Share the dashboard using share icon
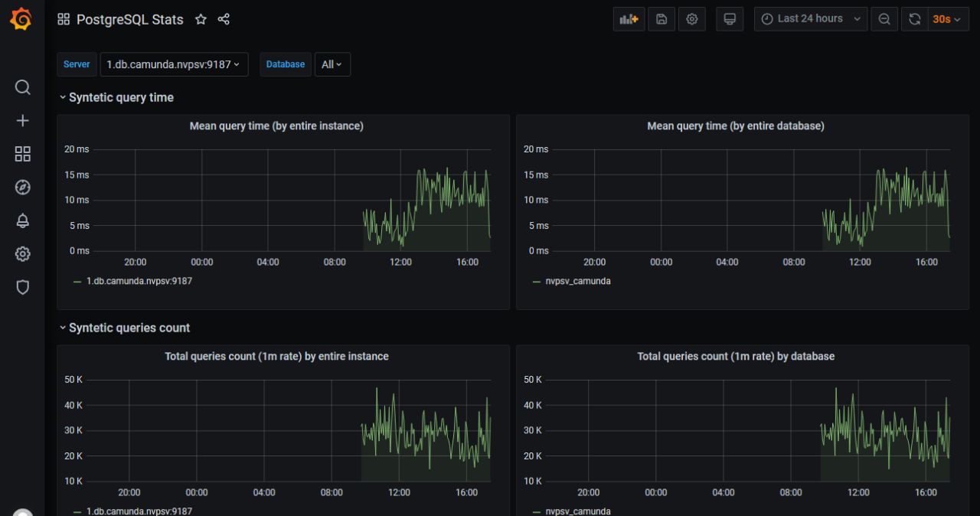The height and width of the screenshot is (516, 980). click(224, 20)
